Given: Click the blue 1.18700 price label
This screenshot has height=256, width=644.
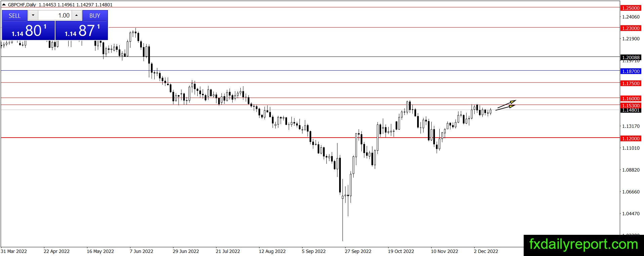Looking at the screenshot, I should point(631,71).
